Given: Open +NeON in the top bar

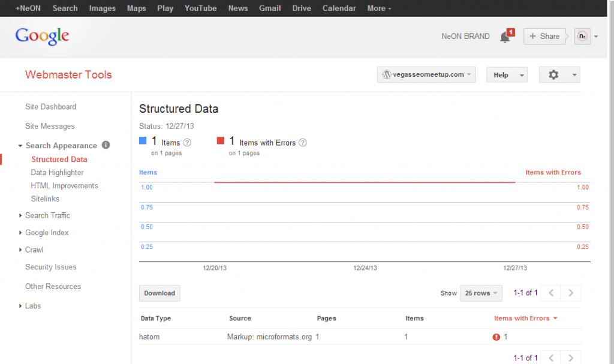Looking at the screenshot, I should 28,8.
